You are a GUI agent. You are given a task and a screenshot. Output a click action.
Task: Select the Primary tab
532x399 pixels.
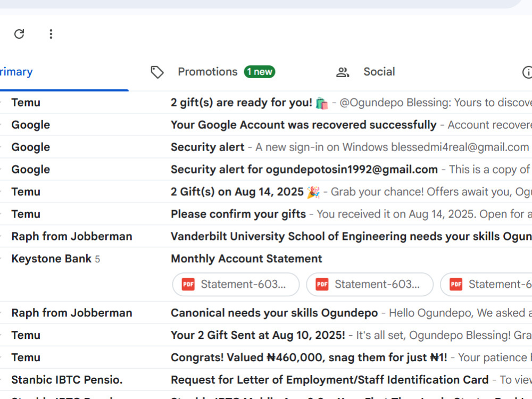(x=16, y=72)
